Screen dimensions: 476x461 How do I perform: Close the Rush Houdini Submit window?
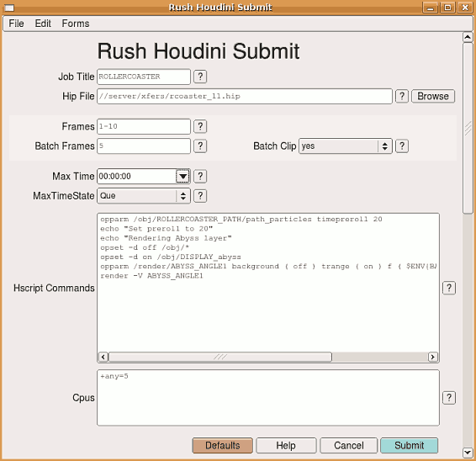(465, 8)
